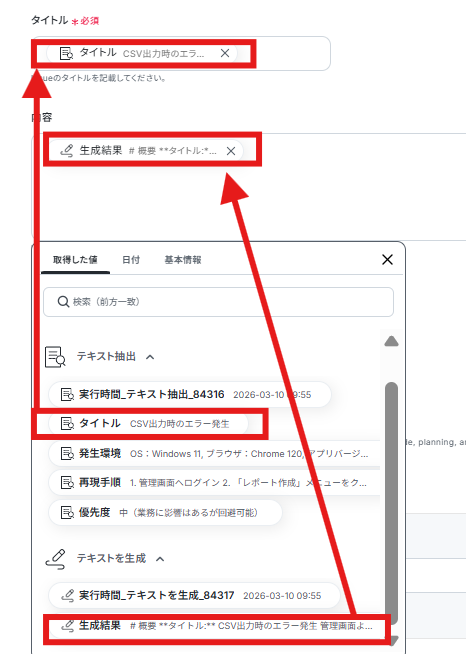The width and height of the screenshot is (466, 654).
Task: Remove the 生成結果 chip from content field
Action: tap(231, 151)
